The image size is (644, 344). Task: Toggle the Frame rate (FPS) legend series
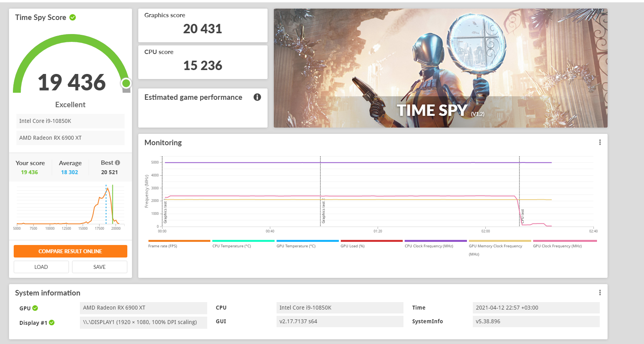(x=179, y=243)
